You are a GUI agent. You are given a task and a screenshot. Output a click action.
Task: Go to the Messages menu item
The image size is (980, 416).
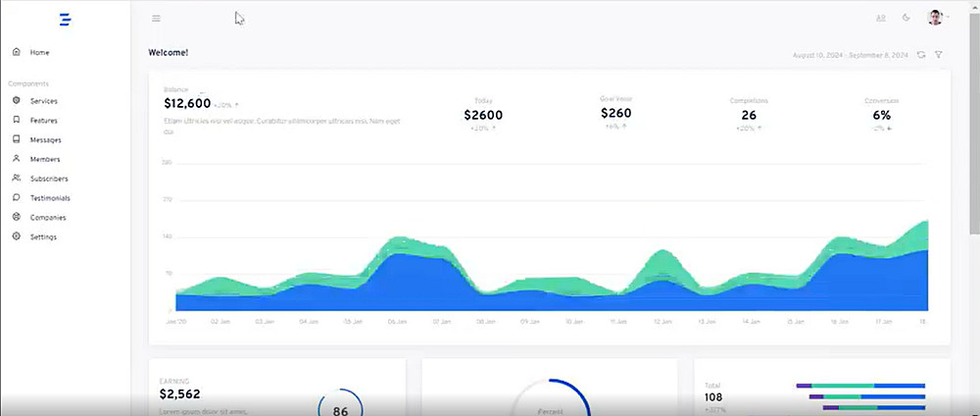pos(46,140)
